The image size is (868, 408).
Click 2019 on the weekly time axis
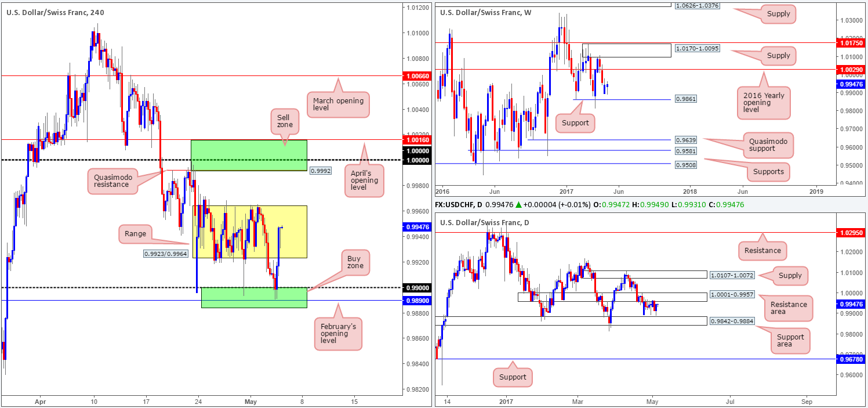click(x=816, y=191)
